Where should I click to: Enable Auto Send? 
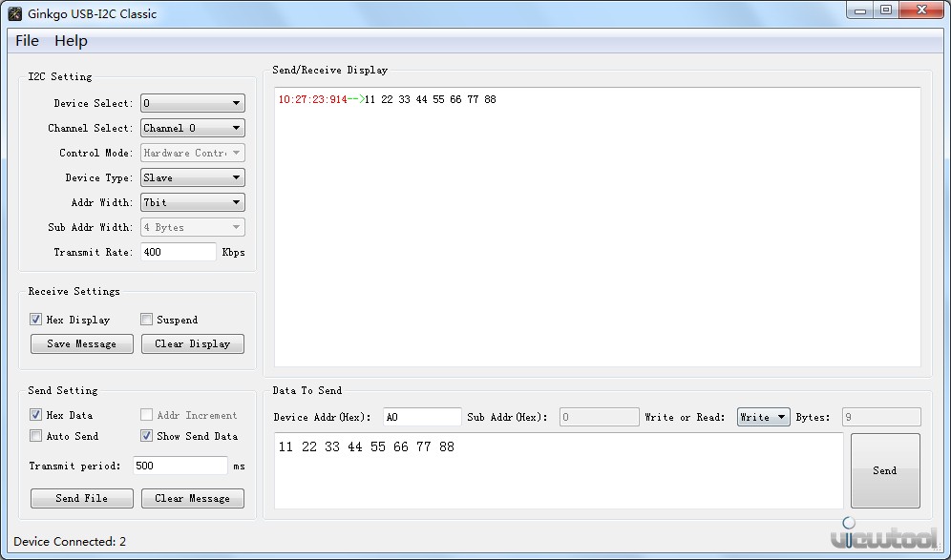(35, 436)
